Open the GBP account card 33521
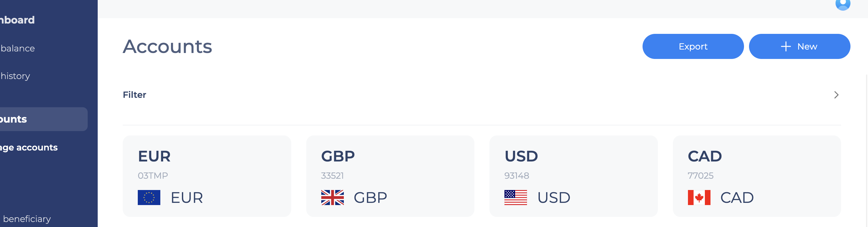 coord(390,176)
